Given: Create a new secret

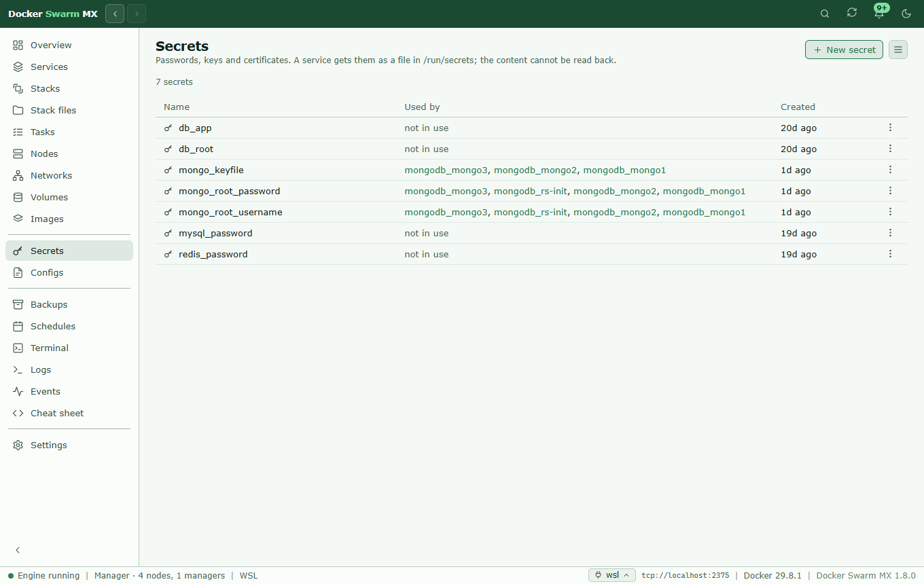Looking at the screenshot, I should (x=845, y=50).
